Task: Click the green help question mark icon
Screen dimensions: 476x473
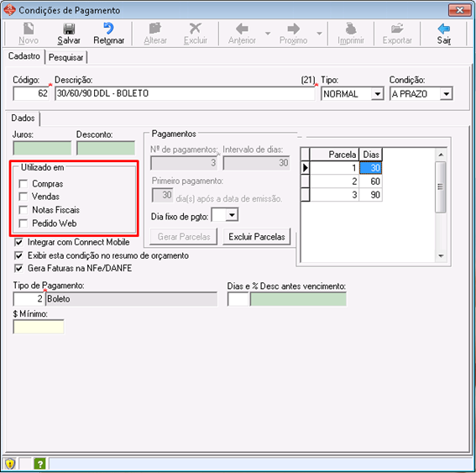Action: point(39,464)
